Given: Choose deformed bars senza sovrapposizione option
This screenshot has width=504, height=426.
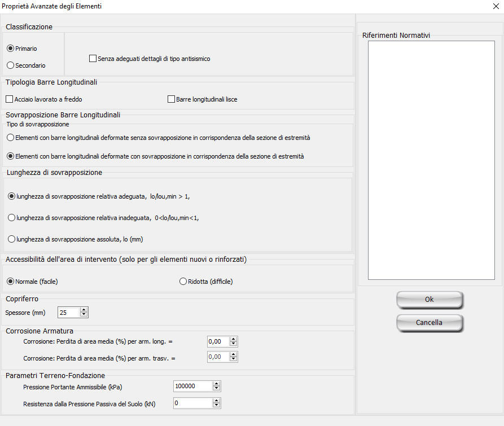Looking at the screenshot, I should (x=10, y=138).
